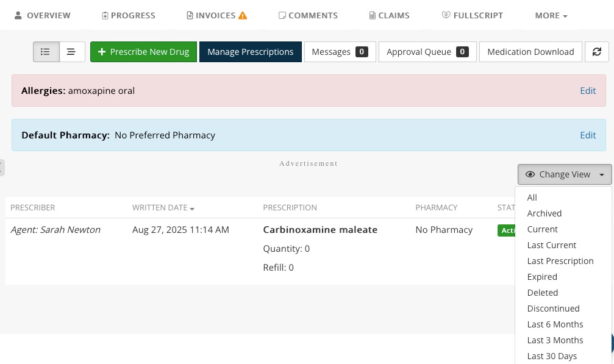Click the Aug 27, 2025 written date
This screenshot has height=364, width=614.
[180, 230]
